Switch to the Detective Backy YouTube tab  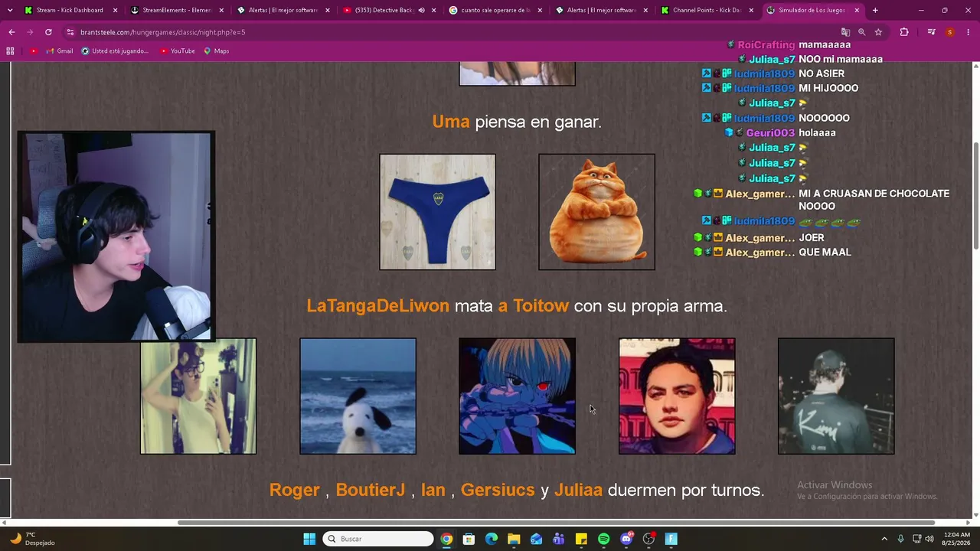coord(390,10)
